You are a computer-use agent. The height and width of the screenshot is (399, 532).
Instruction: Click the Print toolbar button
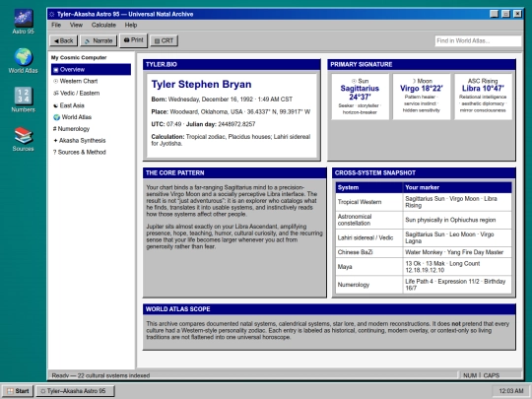(133, 40)
